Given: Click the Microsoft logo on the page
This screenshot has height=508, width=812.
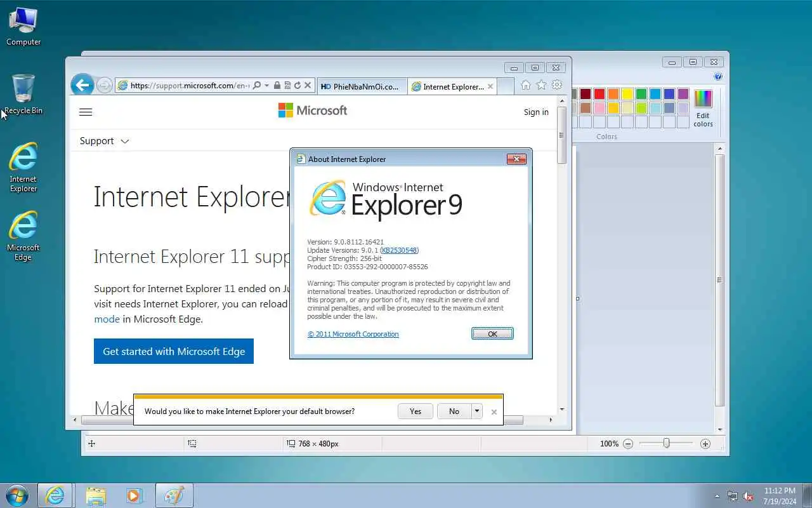Looking at the screenshot, I should (313, 110).
